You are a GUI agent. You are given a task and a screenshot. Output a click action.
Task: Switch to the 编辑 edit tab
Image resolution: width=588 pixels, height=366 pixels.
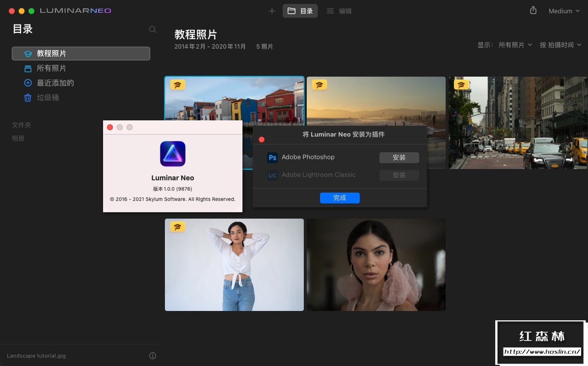[339, 11]
